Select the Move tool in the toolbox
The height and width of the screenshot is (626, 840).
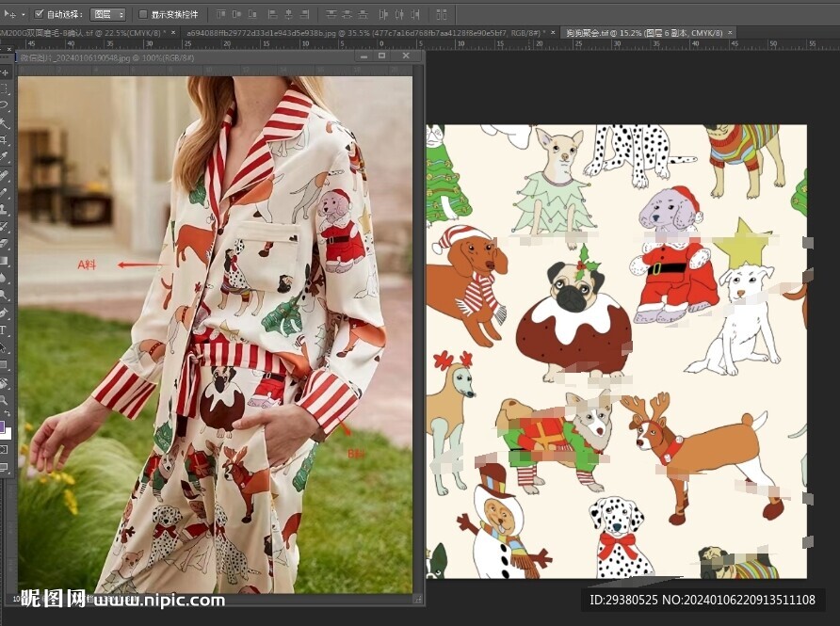(x=5, y=72)
